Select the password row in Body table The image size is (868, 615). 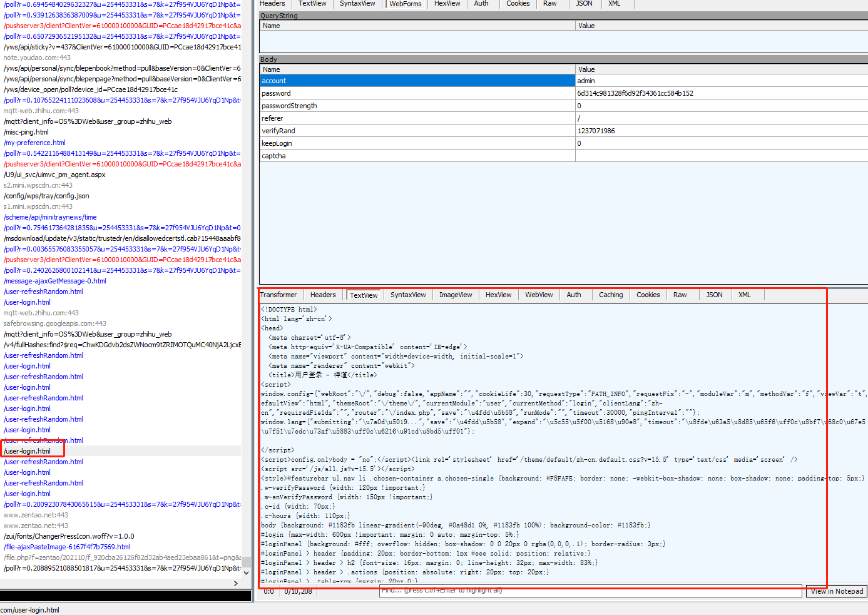coord(276,93)
